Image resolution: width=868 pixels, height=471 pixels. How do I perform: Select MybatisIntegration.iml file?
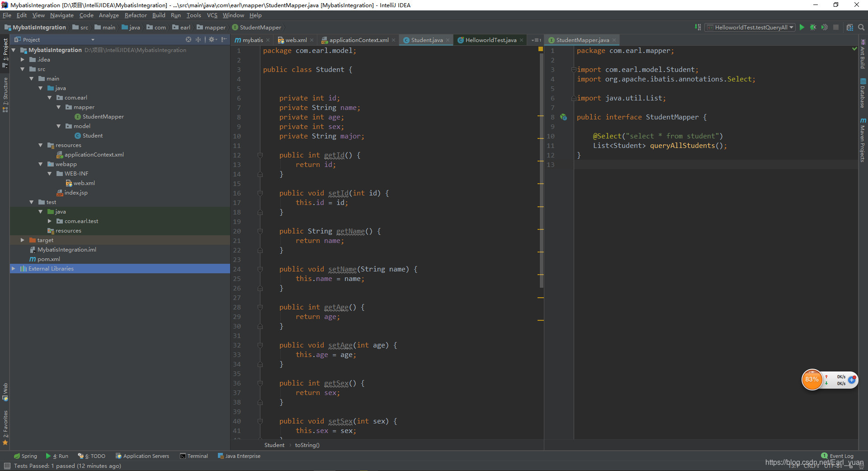pos(66,250)
